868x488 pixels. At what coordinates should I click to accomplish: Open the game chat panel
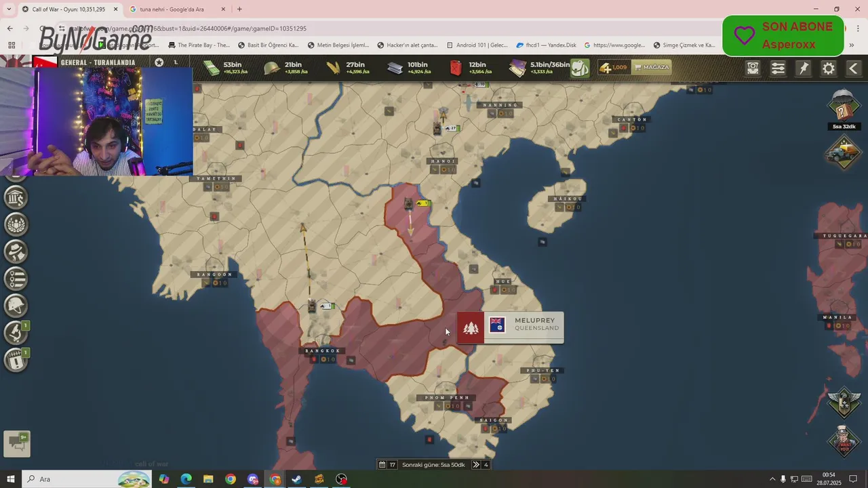click(x=17, y=443)
